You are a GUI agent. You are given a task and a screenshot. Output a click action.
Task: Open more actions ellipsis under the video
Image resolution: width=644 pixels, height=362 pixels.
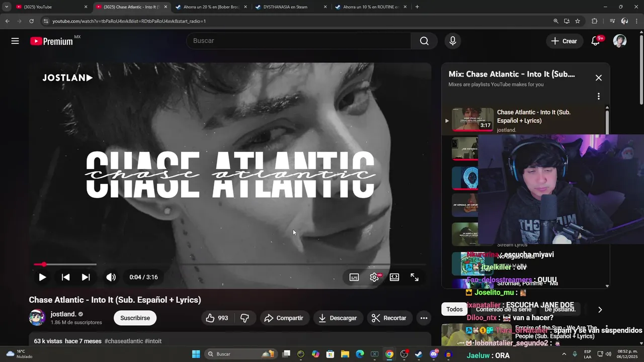click(x=424, y=318)
